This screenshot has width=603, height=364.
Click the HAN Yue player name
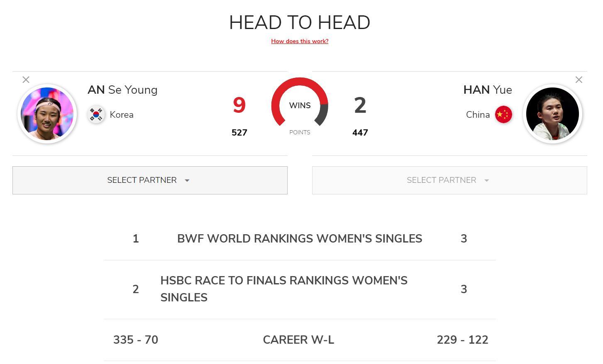click(x=487, y=90)
